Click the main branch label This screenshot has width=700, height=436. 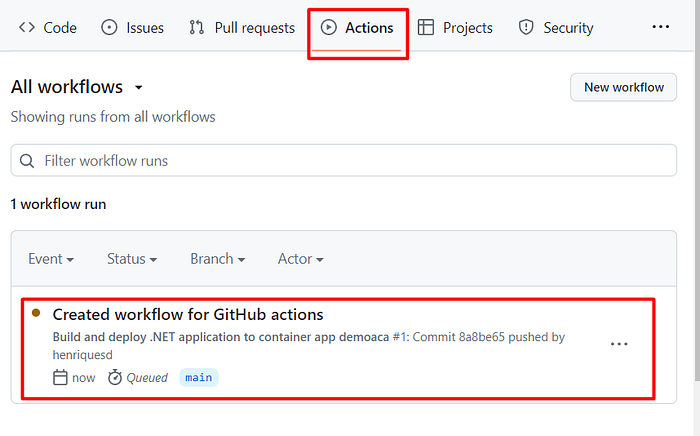tap(199, 378)
